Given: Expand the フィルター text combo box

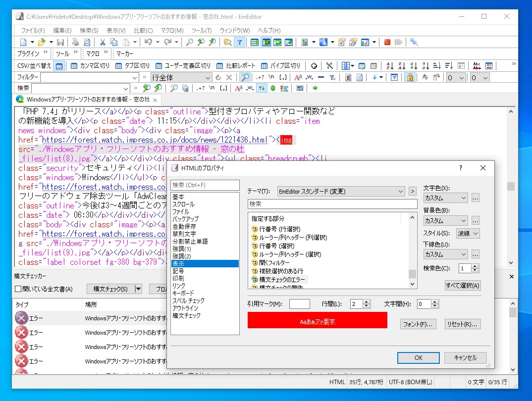Looking at the screenshot, I should [135, 78].
